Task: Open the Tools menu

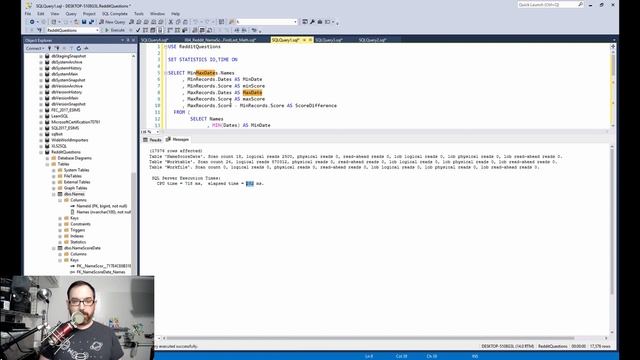Action: [x=139, y=13]
